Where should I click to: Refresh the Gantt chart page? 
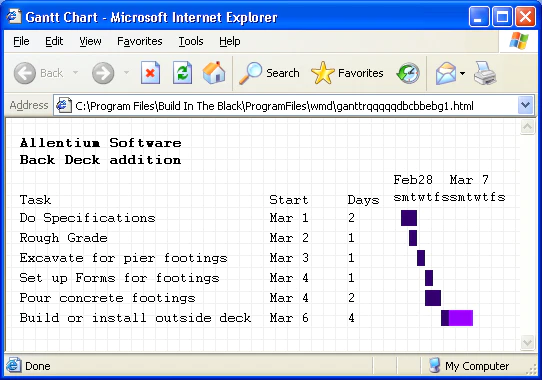183,73
